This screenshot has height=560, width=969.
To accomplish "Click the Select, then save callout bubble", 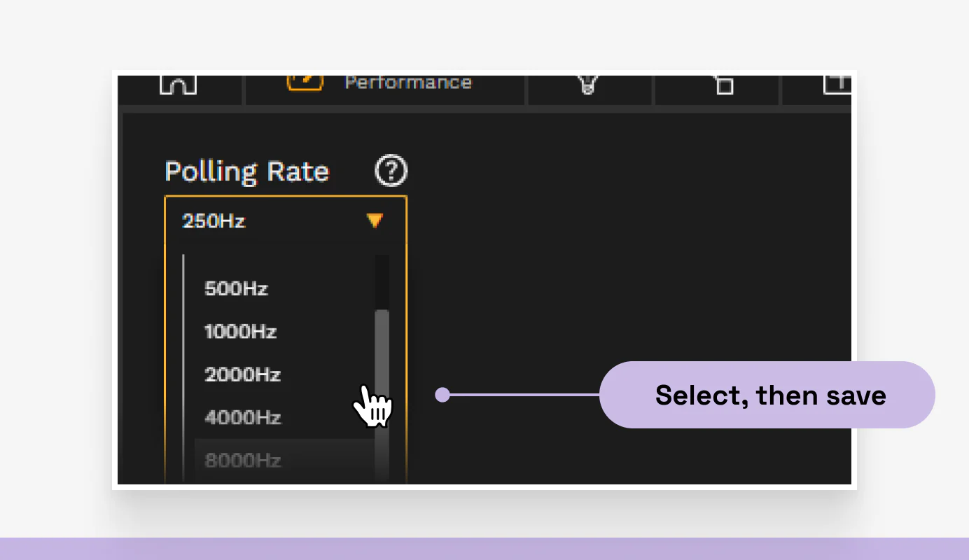I will pos(770,395).
